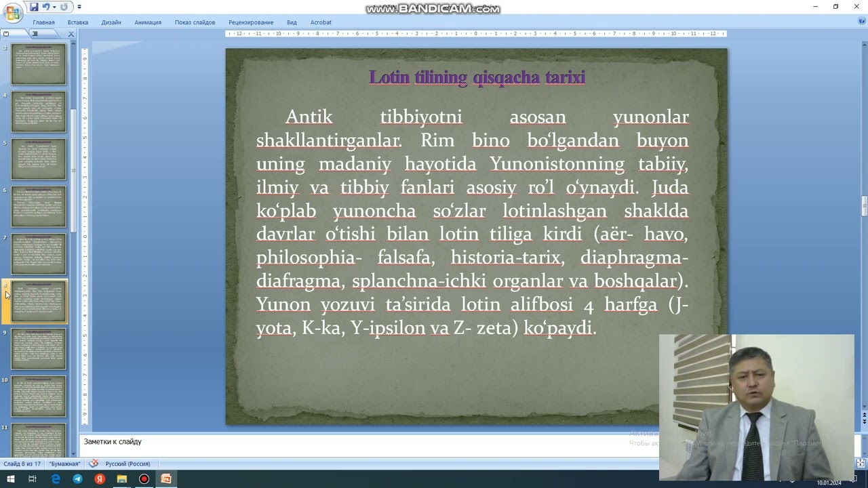Select slide 4 thumbnail
The width and height of the screenshot is (868, 488).
click(x=39, y=111)
